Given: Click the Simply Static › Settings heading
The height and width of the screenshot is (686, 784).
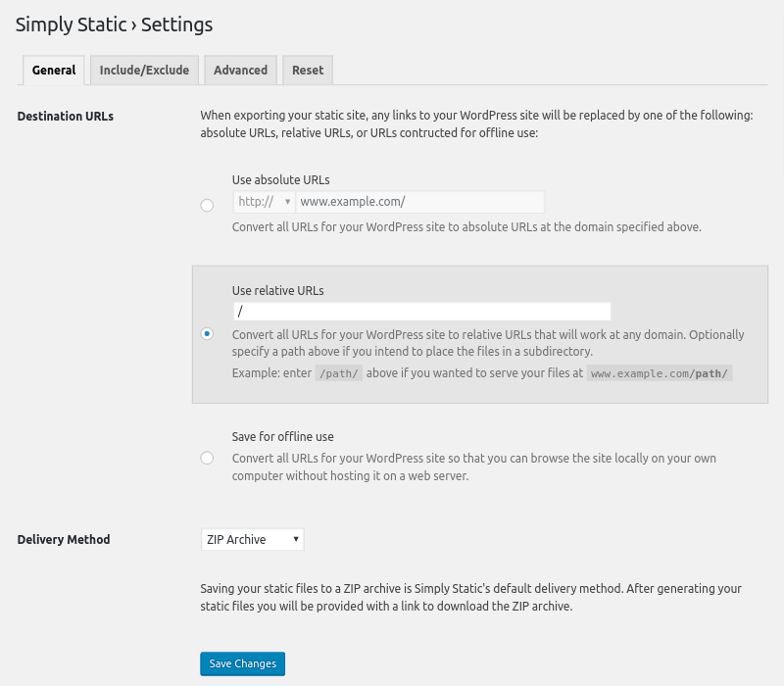Looking at the screenshot, I should tap(114, 24).
